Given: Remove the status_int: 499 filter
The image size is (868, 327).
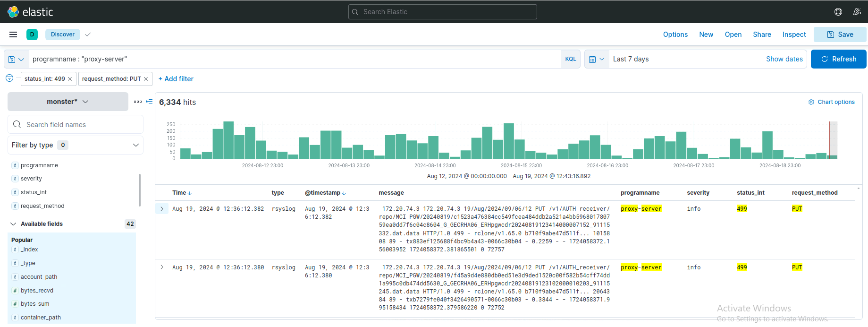Looking at the screenshot, I should (x=70, y=79).
